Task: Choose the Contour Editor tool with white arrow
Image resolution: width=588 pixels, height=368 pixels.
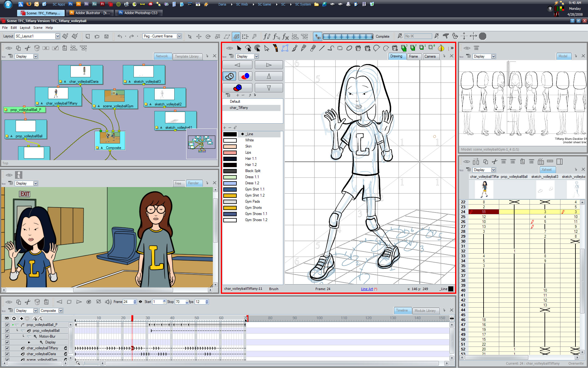Action: click(267, 48)
